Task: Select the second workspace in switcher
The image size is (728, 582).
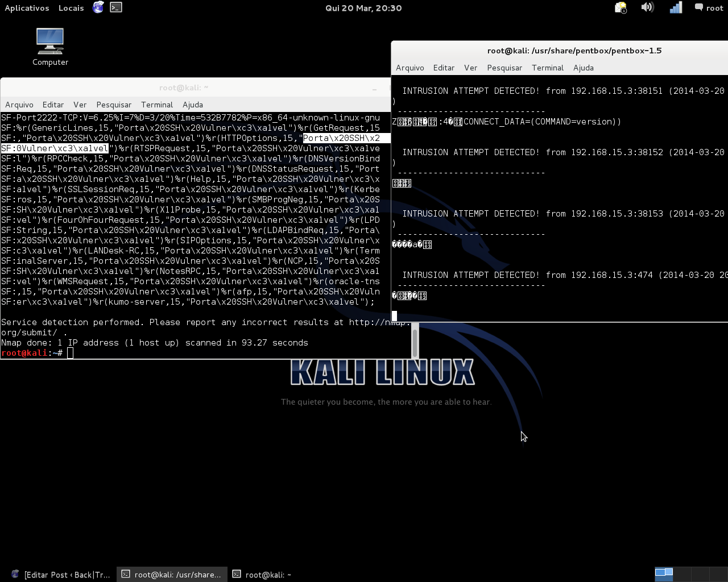Action: (x=682, y=574)
